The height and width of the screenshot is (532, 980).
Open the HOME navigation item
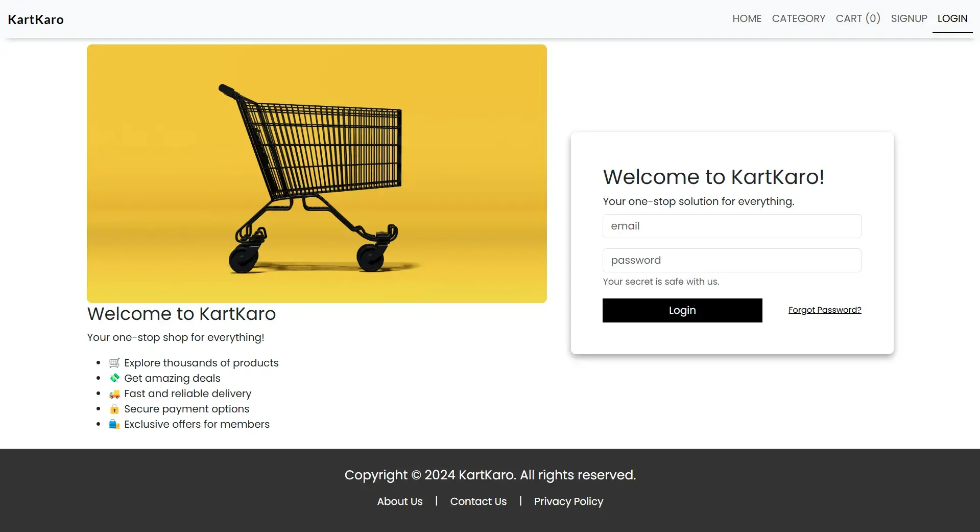point(747,18)
